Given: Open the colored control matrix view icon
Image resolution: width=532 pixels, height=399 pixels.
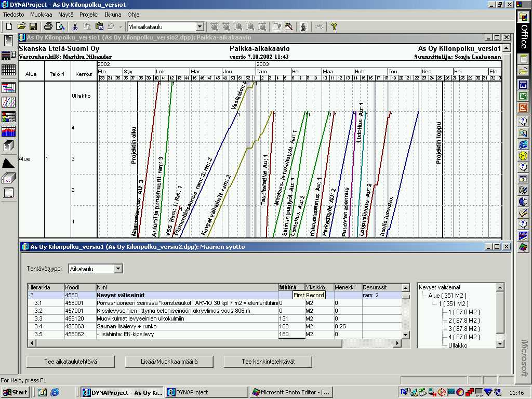Looking at the screenshot, I should [8, 117].
